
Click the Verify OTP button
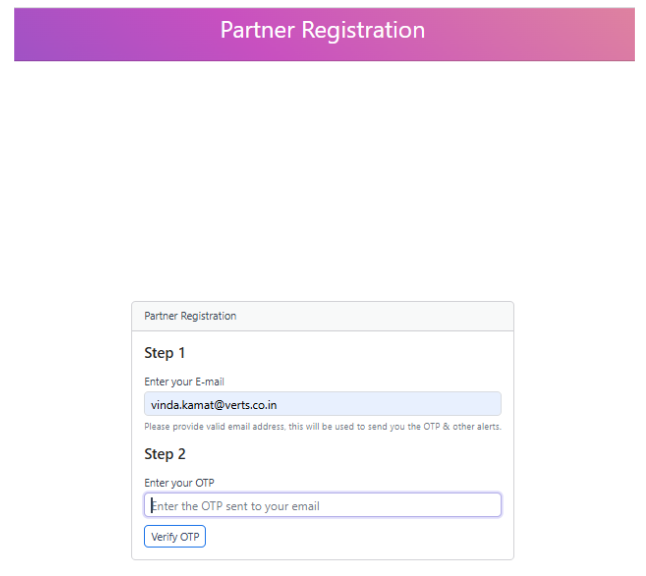pos(175,537)
